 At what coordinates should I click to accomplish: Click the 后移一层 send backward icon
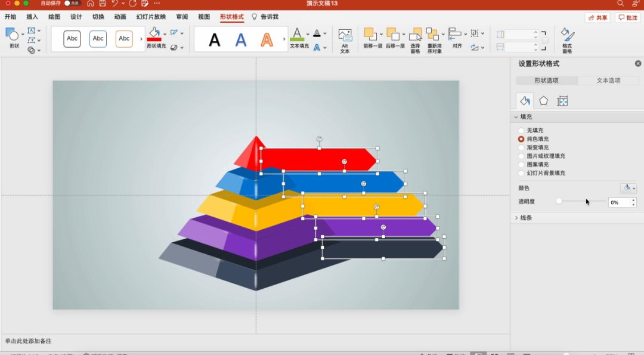pyautogui.click(x=394, y=35)
